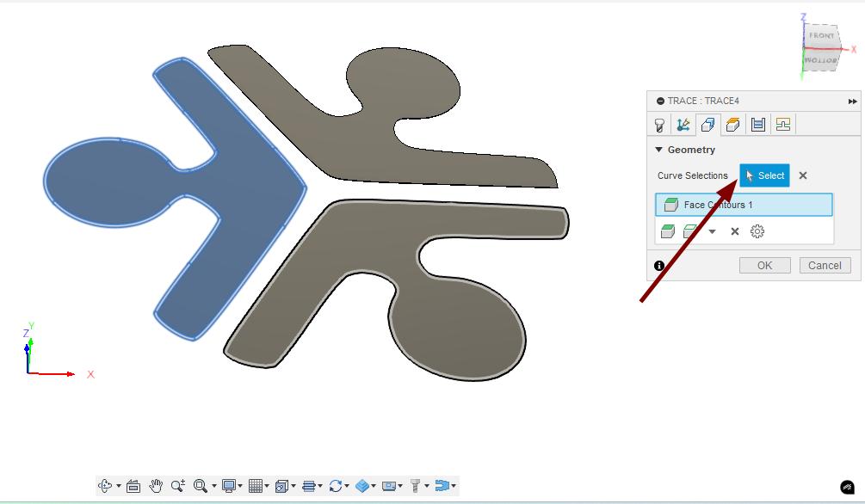Expand the stacked-layers icon dropdown arrow
Screen dimensions: 865x504
pos(320,486)
